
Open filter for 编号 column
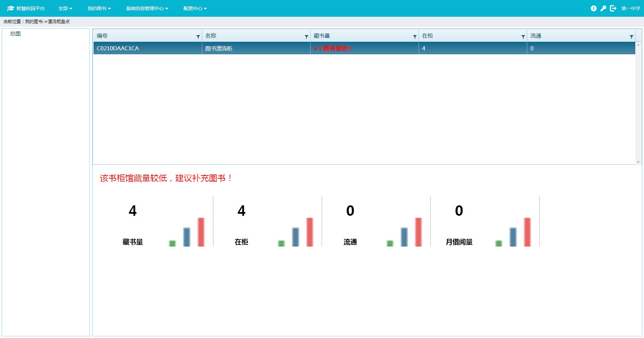tap(198, 37)
